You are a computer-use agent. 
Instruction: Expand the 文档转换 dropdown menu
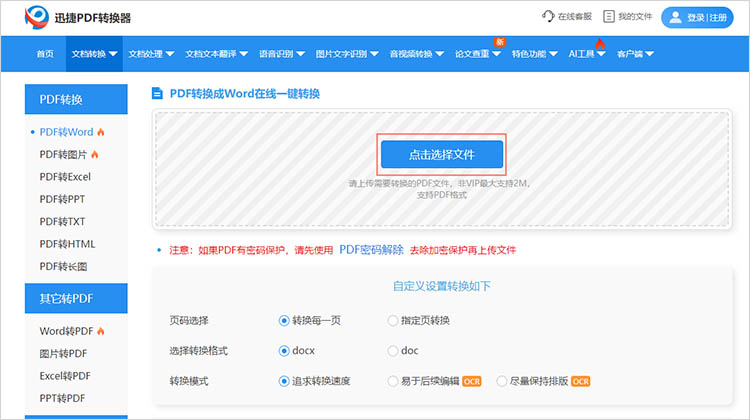[95, 54]
